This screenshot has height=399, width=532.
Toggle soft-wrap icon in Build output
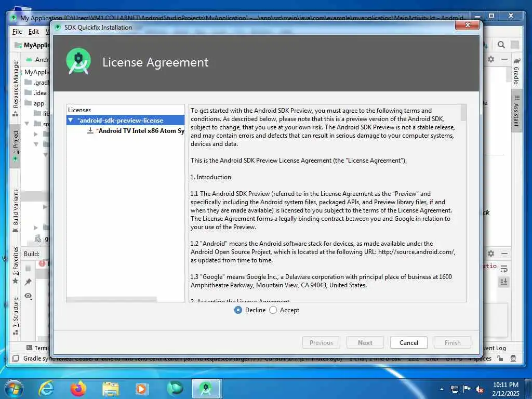click(504, 269)
